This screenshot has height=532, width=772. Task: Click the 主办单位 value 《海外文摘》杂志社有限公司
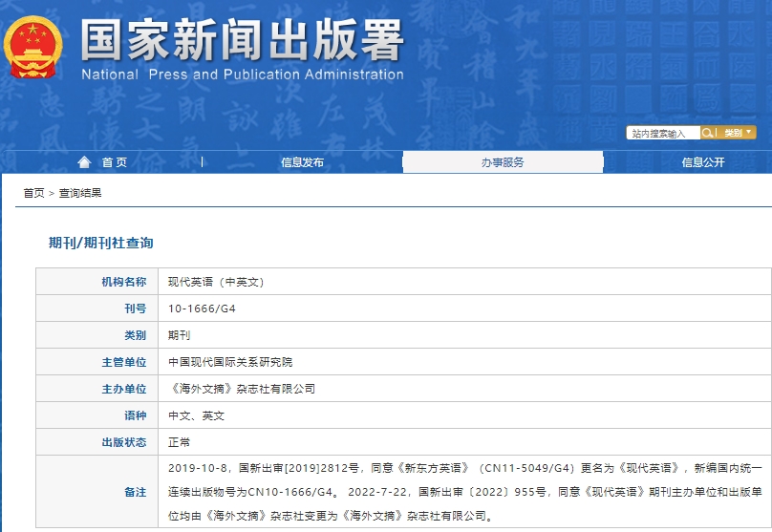pos(241,389)
